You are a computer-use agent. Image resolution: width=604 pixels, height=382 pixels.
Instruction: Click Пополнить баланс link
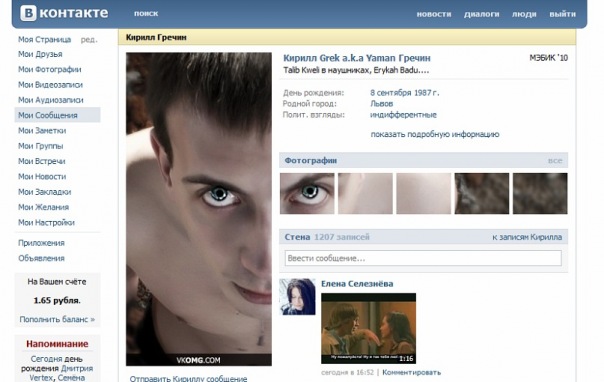57,319
